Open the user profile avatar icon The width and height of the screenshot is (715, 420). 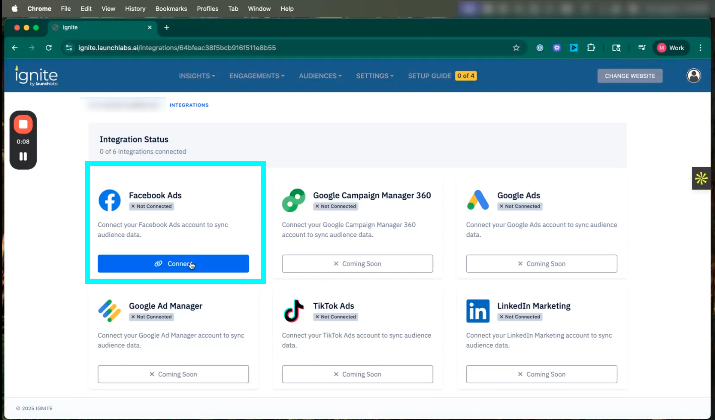(x=694, y=76)
